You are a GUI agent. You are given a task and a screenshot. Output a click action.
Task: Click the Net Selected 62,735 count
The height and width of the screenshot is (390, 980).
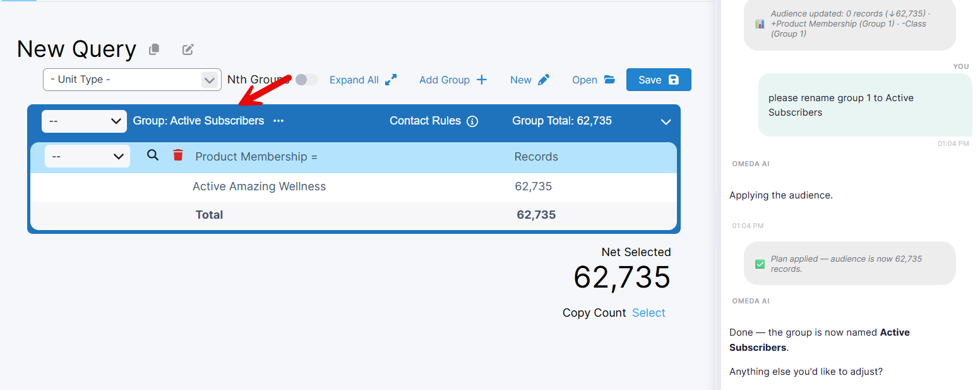tap(622, 277)
